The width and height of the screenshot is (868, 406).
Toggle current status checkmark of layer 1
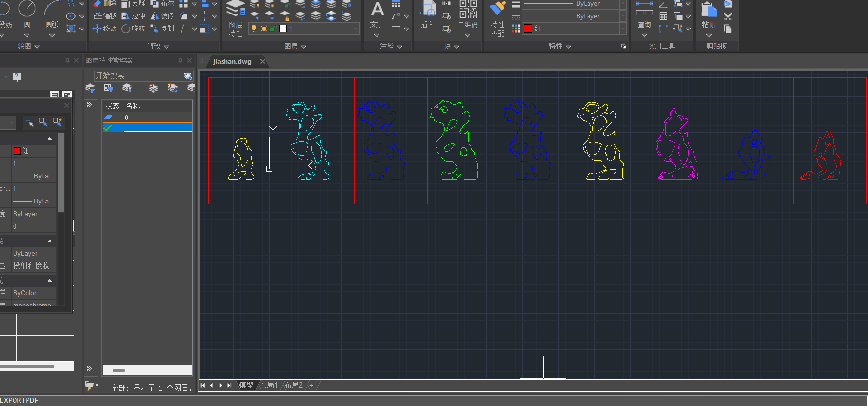pos(108,128)
